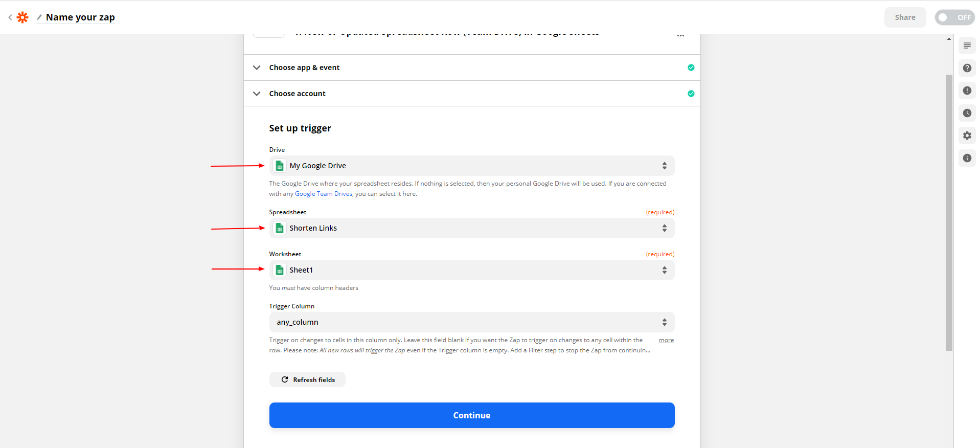
Task: Open the Drive dropdown showing My Google Drive
Action: 471,166
